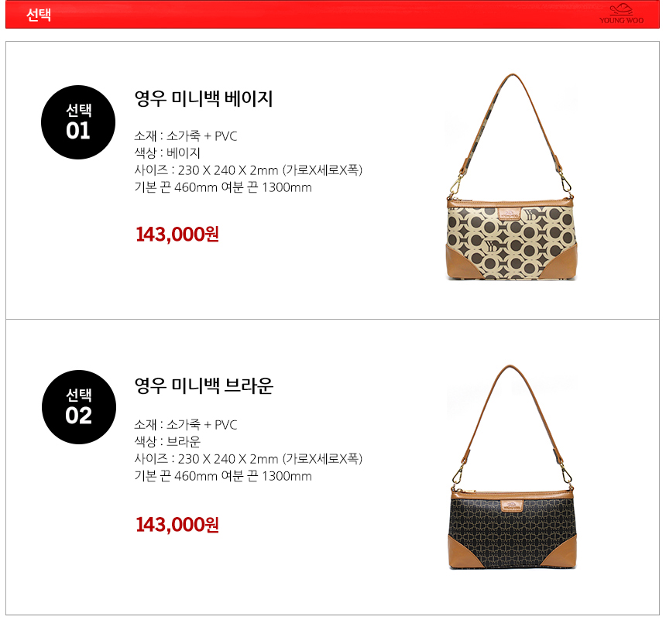666x644 pixels.
Task: Click the black 선택 01 circle badge
Action: pyautogui.click(x=78, y=122)
